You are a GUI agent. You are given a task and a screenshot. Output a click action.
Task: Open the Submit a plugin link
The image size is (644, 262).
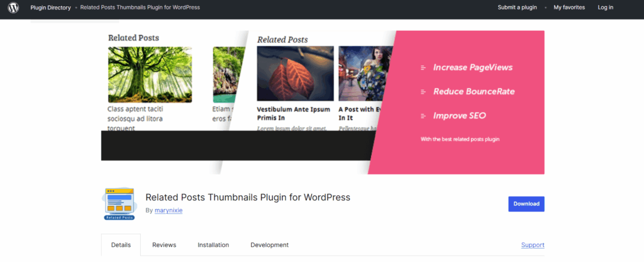coord(517,8)
